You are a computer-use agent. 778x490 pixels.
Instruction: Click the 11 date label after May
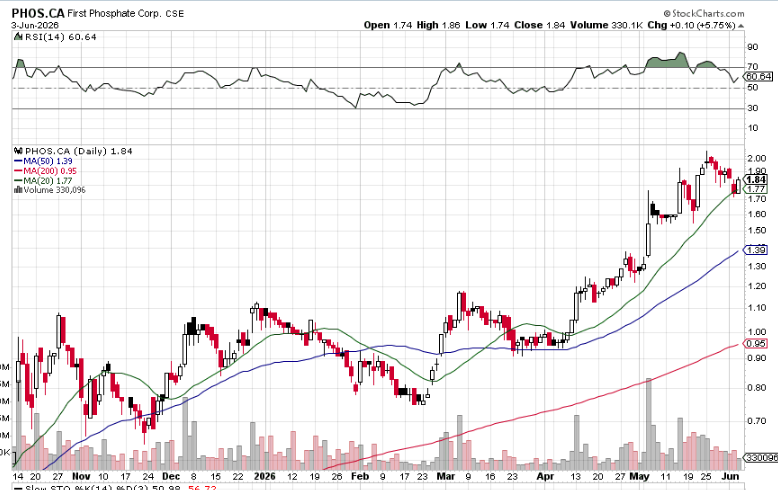pyautogui.click(x=665, y=476)
